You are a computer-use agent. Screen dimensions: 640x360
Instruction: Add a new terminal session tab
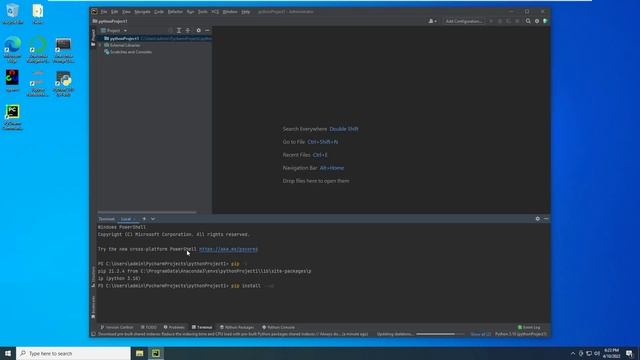tap(144, 219)
